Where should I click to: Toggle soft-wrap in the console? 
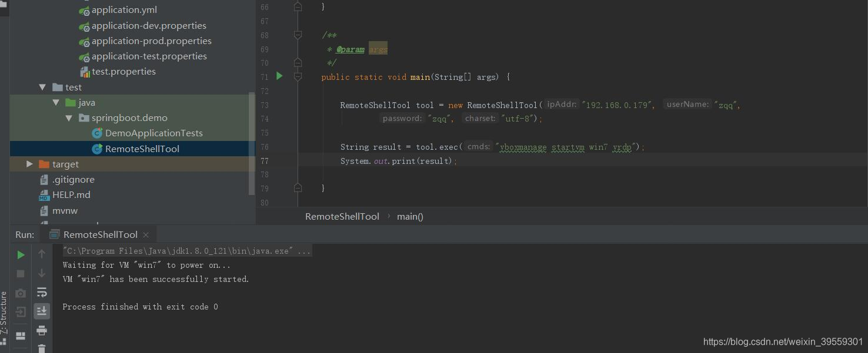tap(41, 293)
